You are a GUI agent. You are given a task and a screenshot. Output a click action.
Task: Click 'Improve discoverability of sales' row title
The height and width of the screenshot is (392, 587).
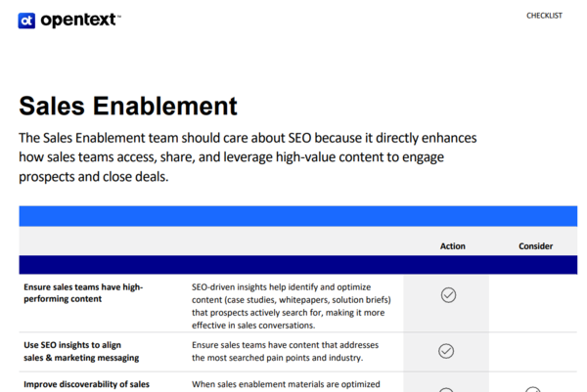(x=86, y=384)
